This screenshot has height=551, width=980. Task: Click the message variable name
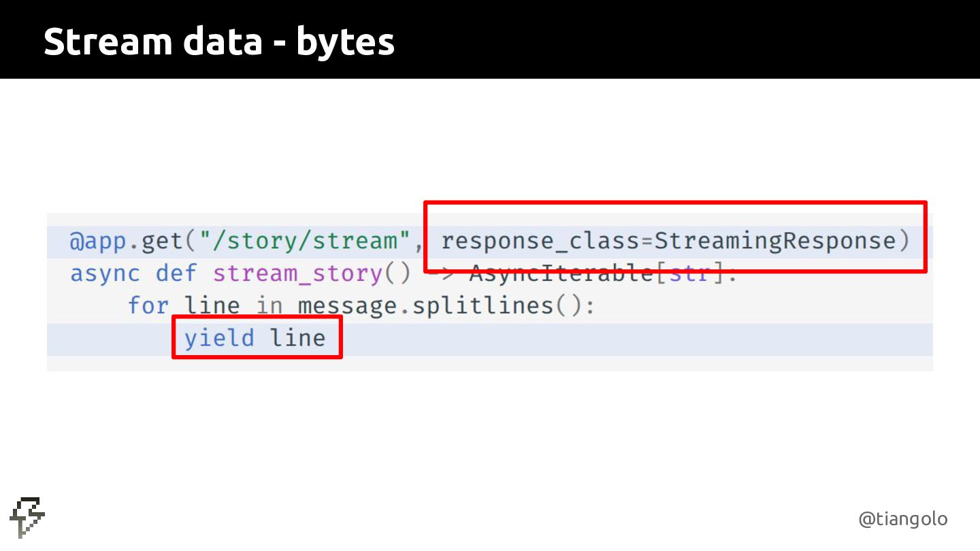point(347,305)
